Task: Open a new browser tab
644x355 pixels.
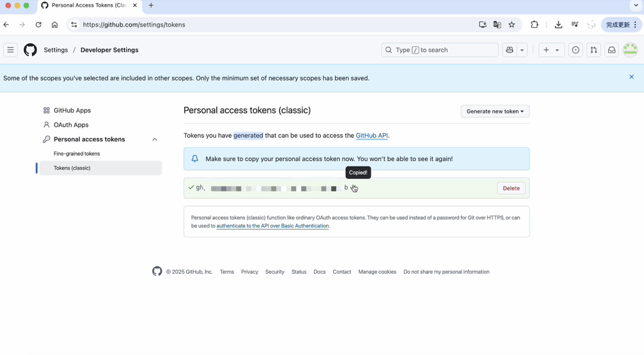Action: (151, 5)
